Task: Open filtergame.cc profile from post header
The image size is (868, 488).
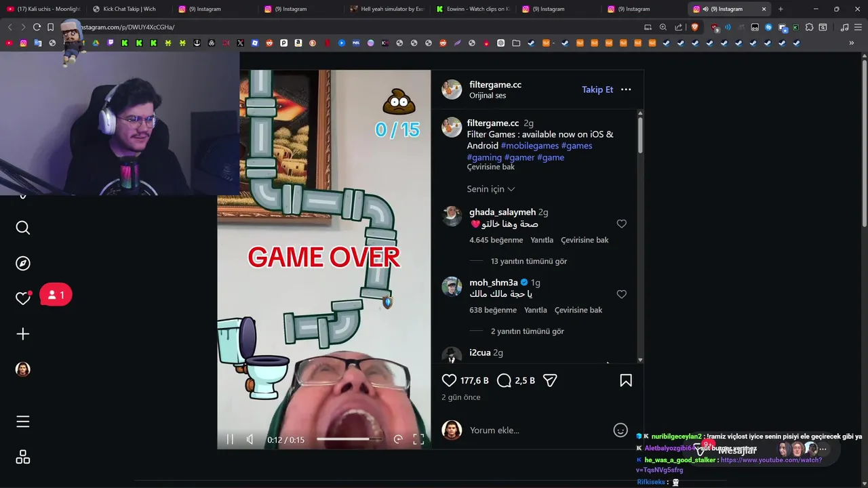Action: pos(495,85)
